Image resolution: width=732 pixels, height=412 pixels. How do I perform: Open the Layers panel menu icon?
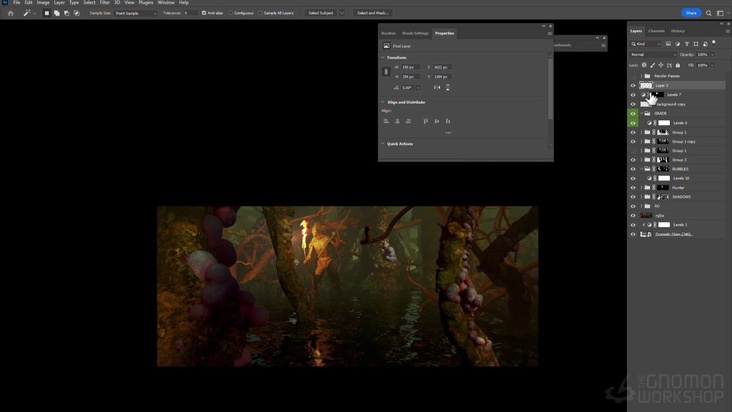[727, 31]
